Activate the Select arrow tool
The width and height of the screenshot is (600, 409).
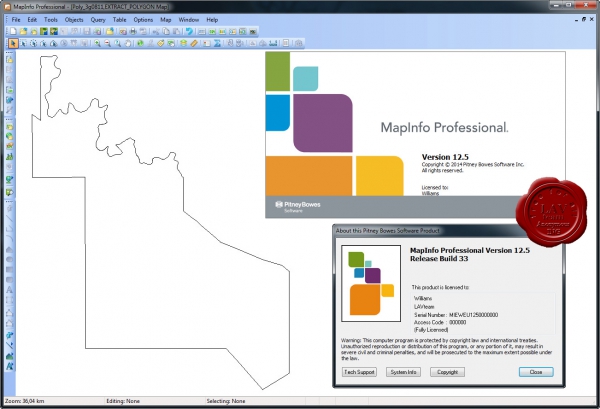[13, 43]
